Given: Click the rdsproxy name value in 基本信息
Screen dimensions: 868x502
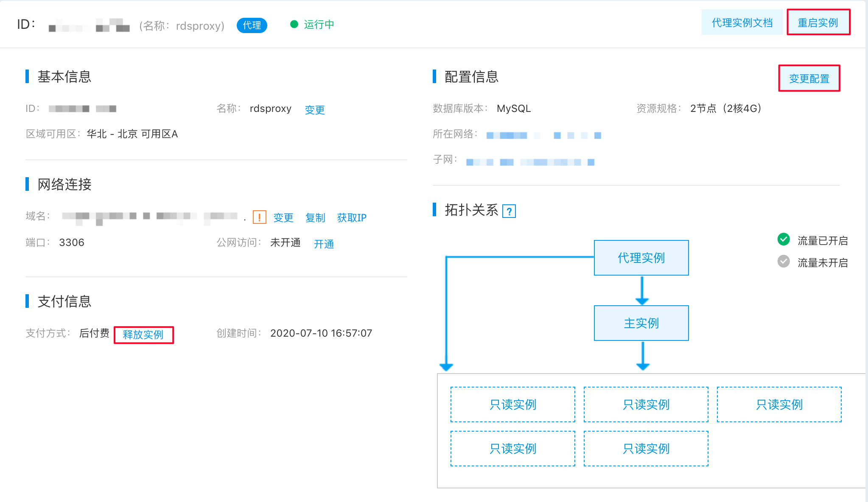Looking at the screenshot, I should pos(271,109).
